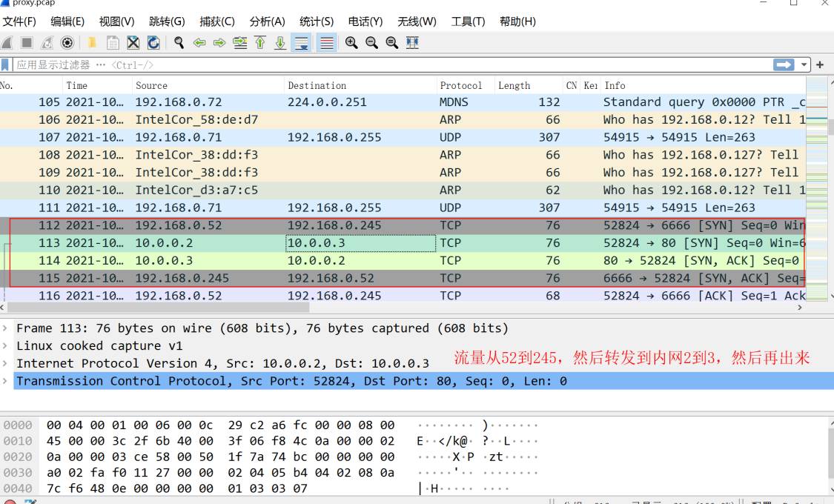834x504 pixels.
Task: Apply the display filter arrow button
Action: pyautogui.click(x=784, y=65)
